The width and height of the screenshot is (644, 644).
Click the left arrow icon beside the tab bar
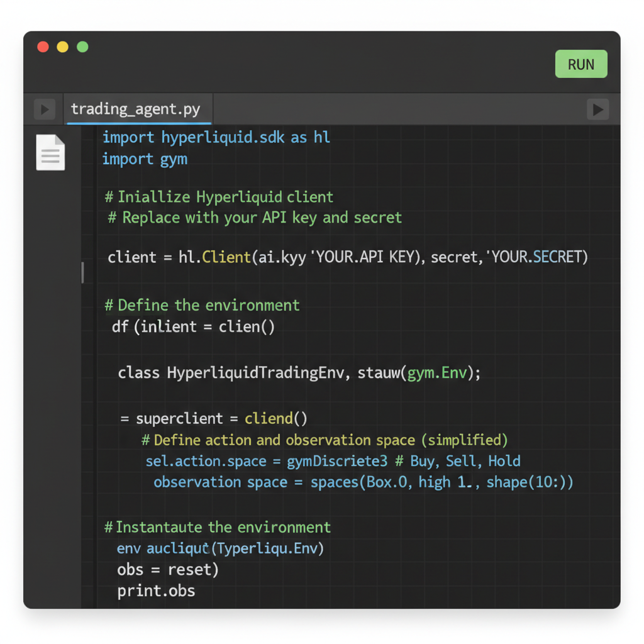pyautogui.click(x=44, y=109)
